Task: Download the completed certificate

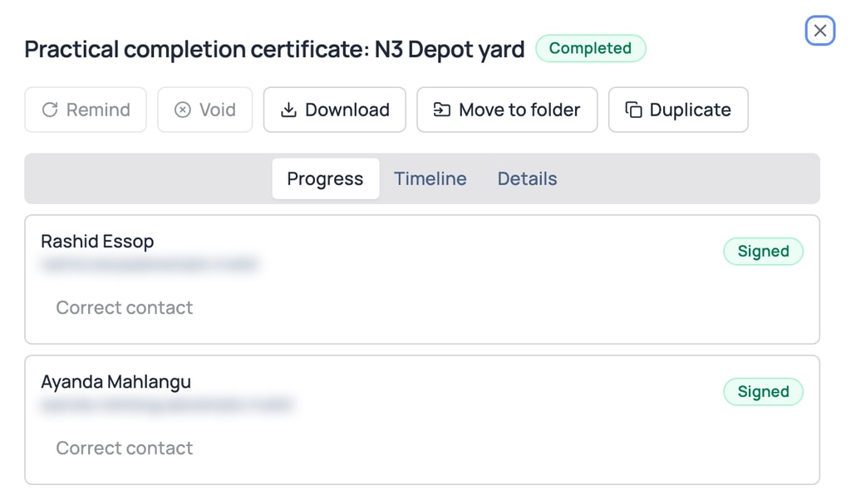Action: coord(334,110)
